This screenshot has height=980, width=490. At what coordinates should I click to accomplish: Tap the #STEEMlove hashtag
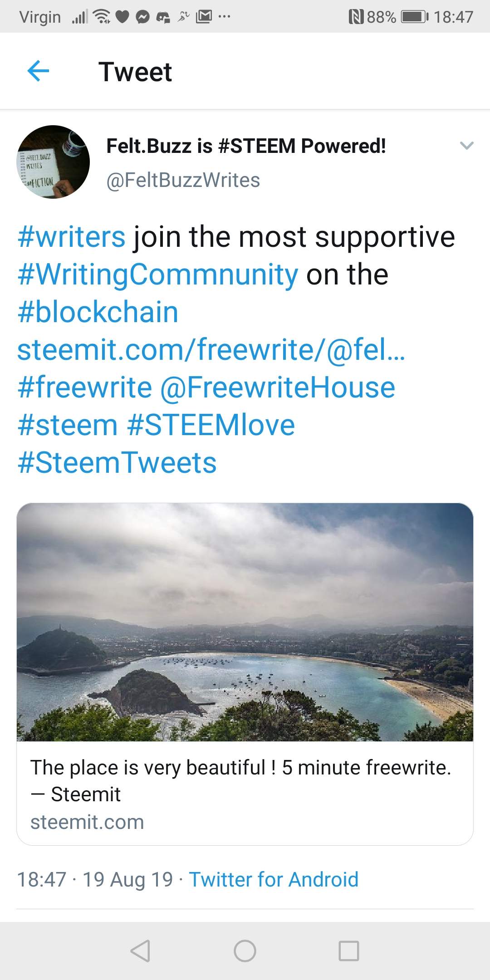tap(211, 425)
